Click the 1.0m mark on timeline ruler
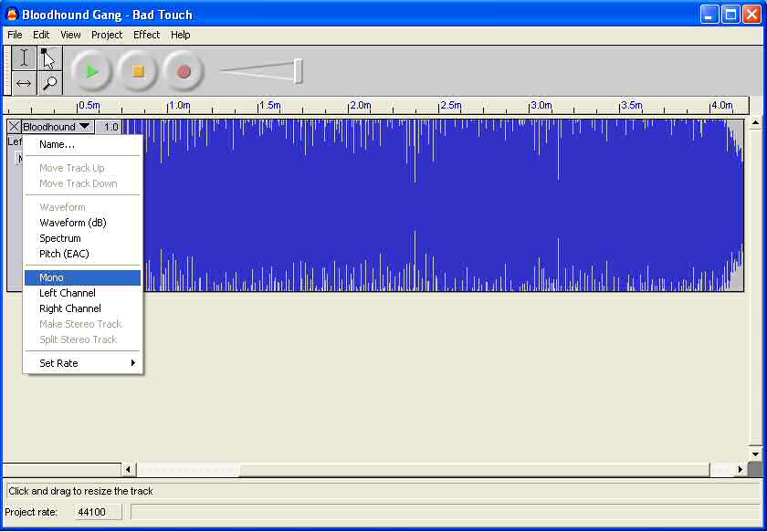 coord(180,105)
